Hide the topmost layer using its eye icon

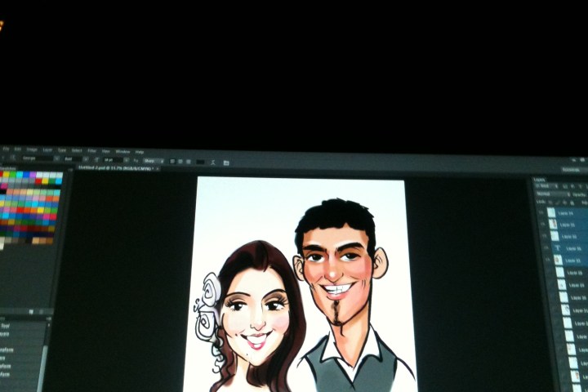[x=541, y=212]
